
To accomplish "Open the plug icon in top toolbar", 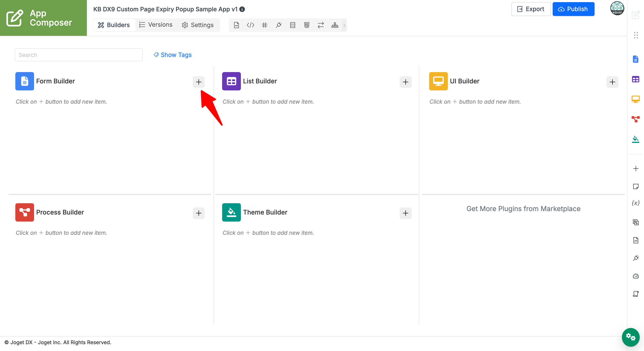I will click(x=279, y=25).
